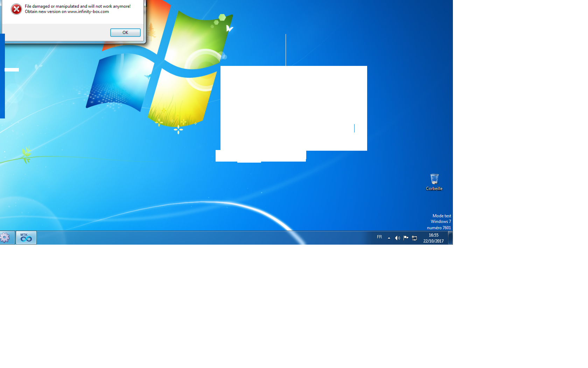This screenshot has height=368, width=588.
Task: Open the Corbeille recycle bin icon
Action: click(x=434, y=182)
